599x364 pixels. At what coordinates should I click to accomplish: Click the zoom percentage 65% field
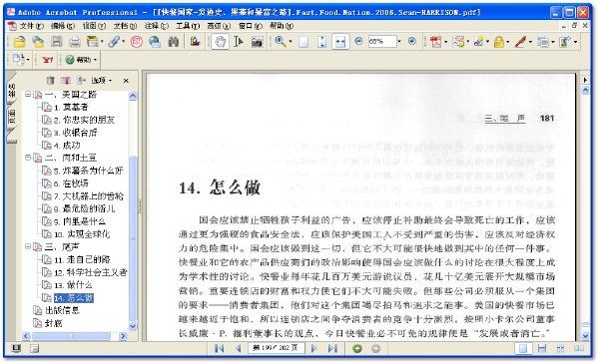[381, 41]
